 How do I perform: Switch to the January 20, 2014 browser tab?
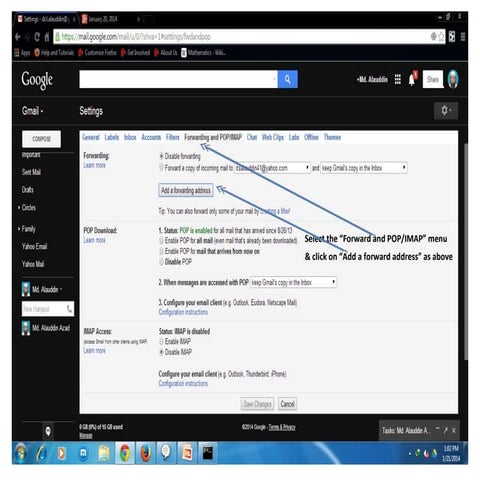[x=110, y=19]
